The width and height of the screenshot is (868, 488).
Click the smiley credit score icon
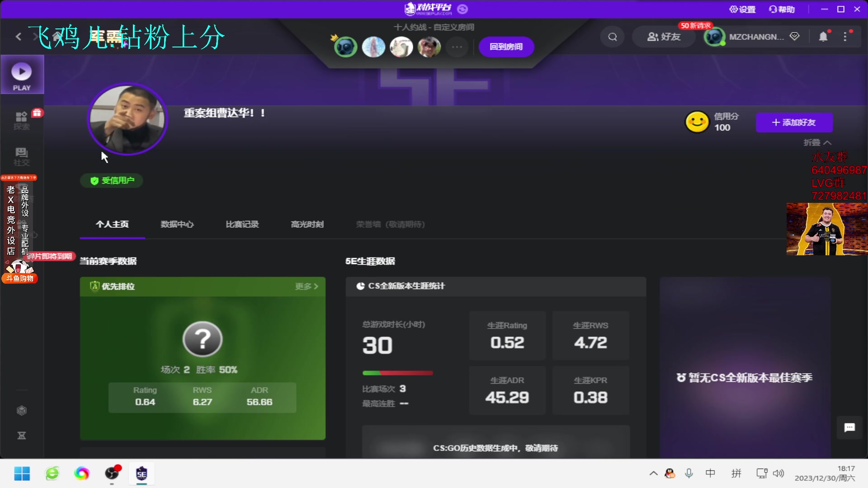[696, 121]
